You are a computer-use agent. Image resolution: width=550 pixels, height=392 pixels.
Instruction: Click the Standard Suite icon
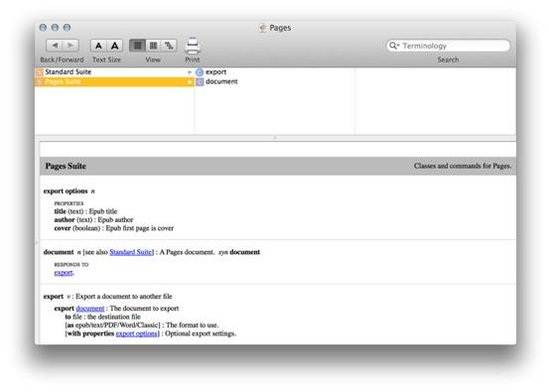pyautogui.click(x=39, y=72)
